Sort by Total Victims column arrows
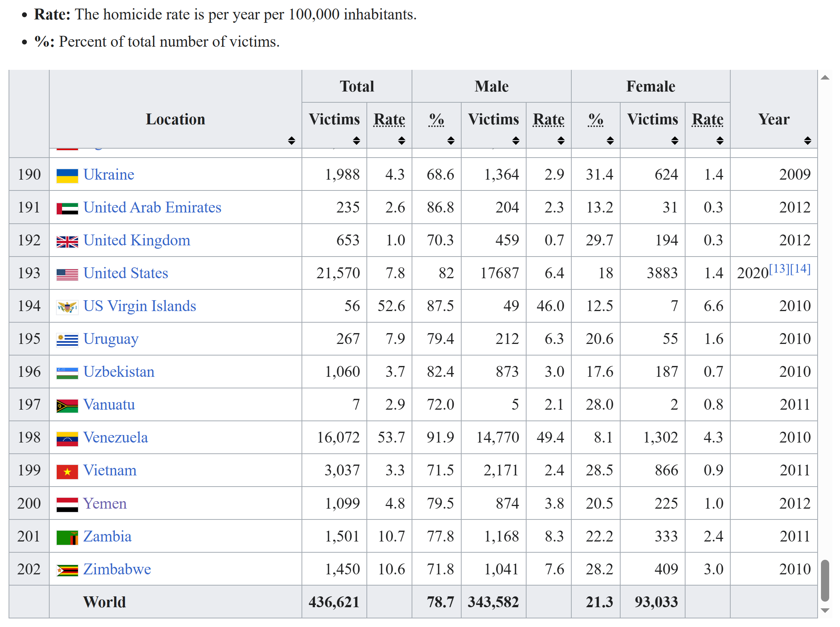The image size is (840, 627). coord(356,141)
